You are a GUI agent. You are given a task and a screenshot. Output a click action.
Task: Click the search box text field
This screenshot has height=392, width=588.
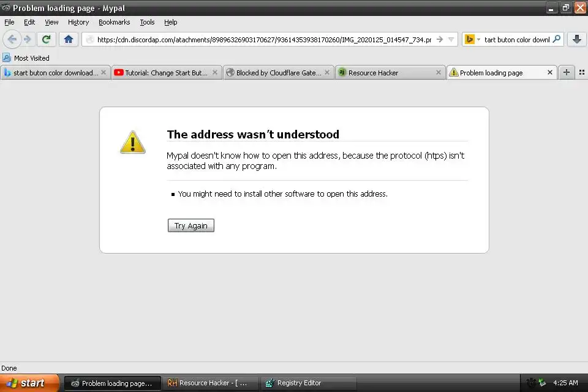click(x=517, y=39)
